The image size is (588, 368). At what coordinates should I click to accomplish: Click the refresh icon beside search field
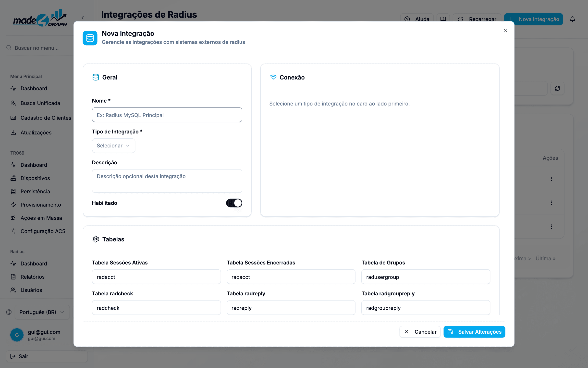(x=557, y=88)
